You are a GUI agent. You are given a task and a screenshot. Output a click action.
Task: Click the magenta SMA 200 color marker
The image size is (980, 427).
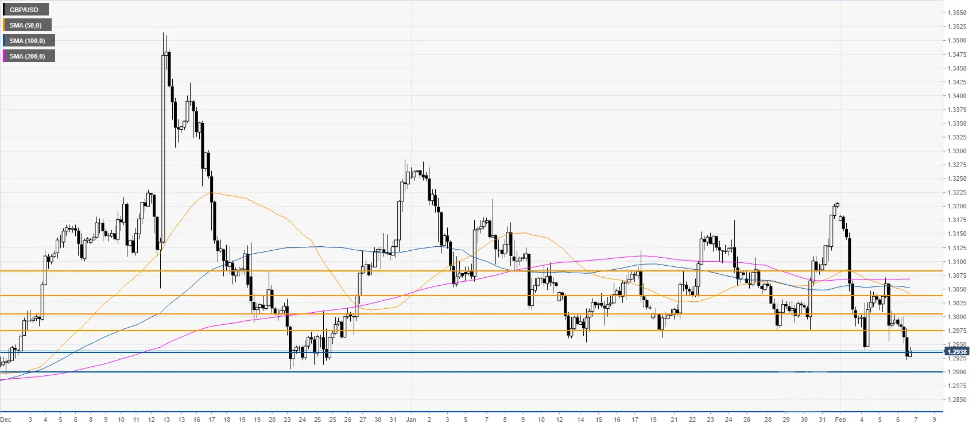tap(4, 56)
